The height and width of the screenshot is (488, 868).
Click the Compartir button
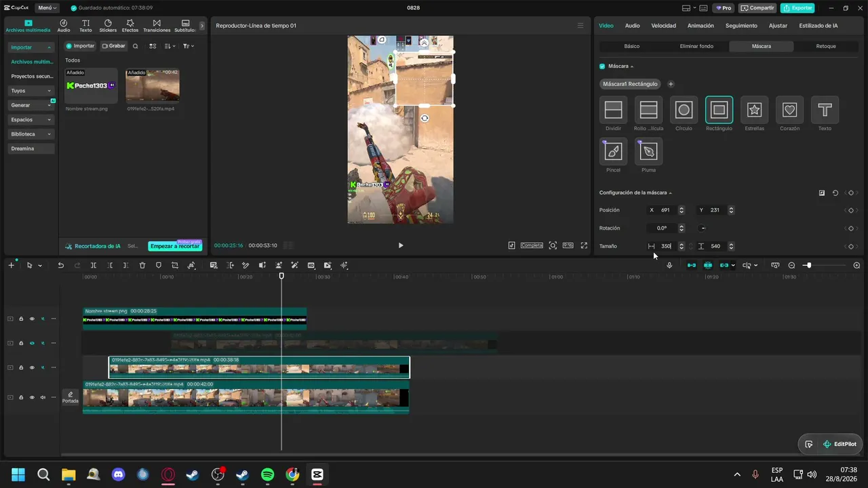coord(757,8)
